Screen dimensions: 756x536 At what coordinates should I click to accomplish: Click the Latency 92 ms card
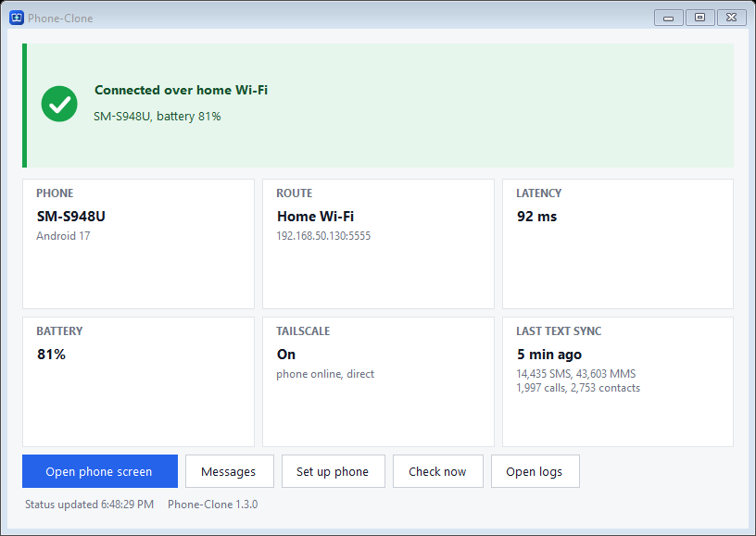pyautogui.click(x=618, y=243)
